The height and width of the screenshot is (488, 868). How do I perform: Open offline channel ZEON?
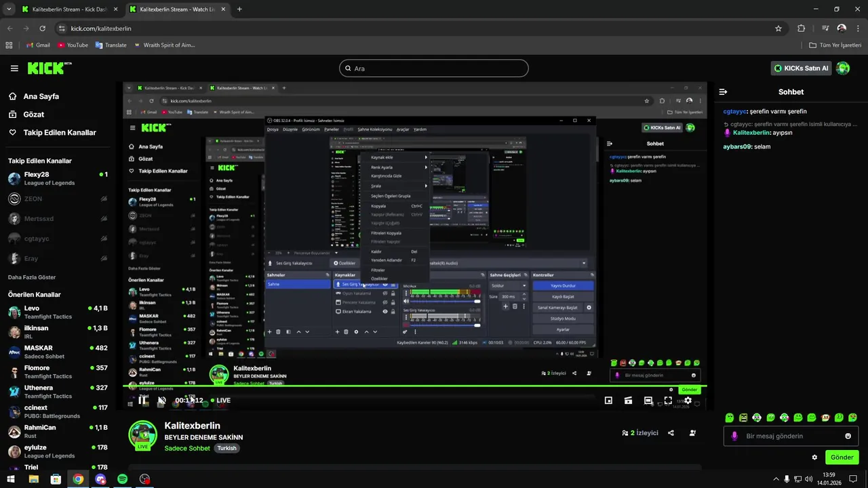[58, 199]
